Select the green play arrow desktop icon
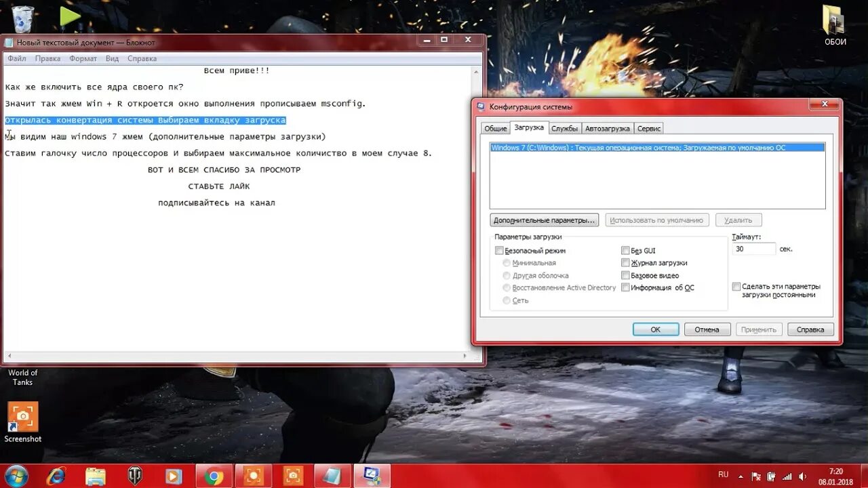 70,16
